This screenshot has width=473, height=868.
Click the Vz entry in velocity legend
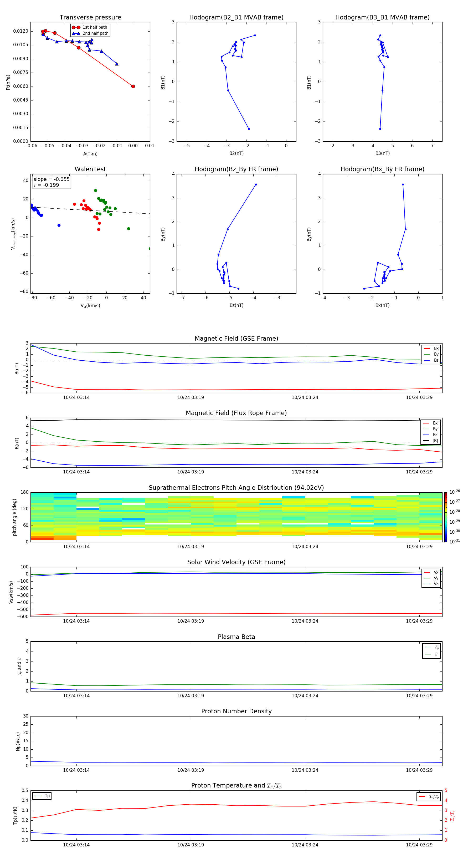[431, 584]
